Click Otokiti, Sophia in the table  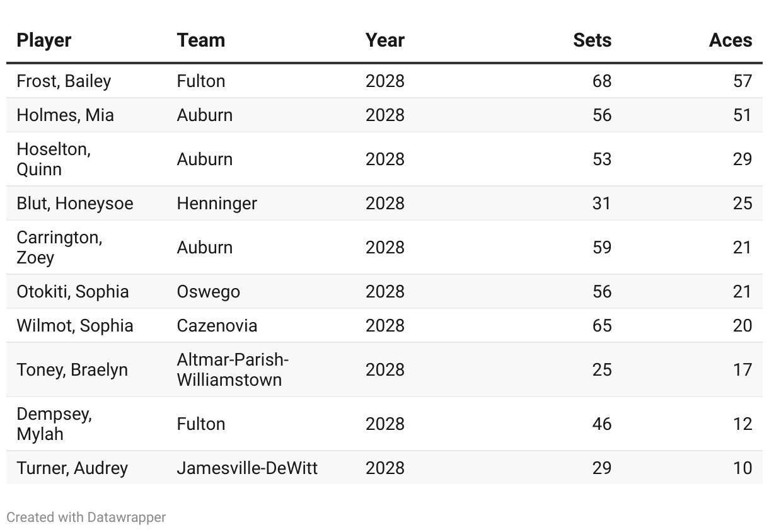pyautogui.click(x=72, y=292)
